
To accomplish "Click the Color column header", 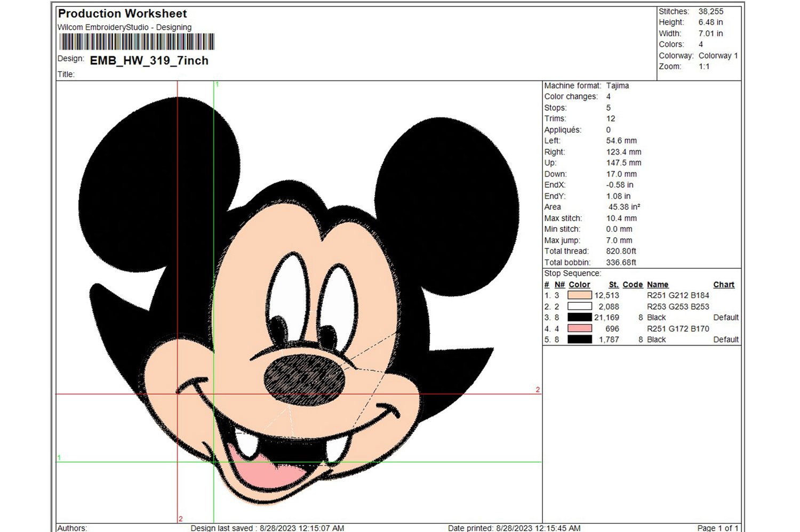I will (579, 285).
